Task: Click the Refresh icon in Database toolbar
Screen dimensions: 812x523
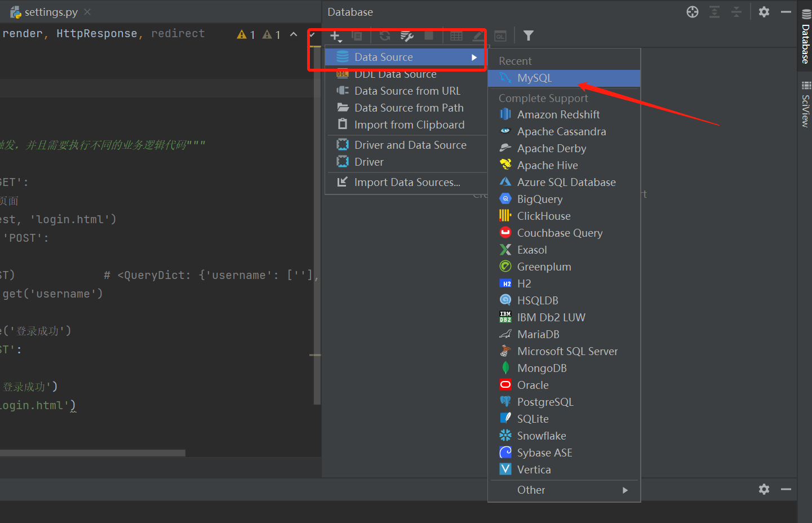Action: pyautogui.click(x=385, y=36)
